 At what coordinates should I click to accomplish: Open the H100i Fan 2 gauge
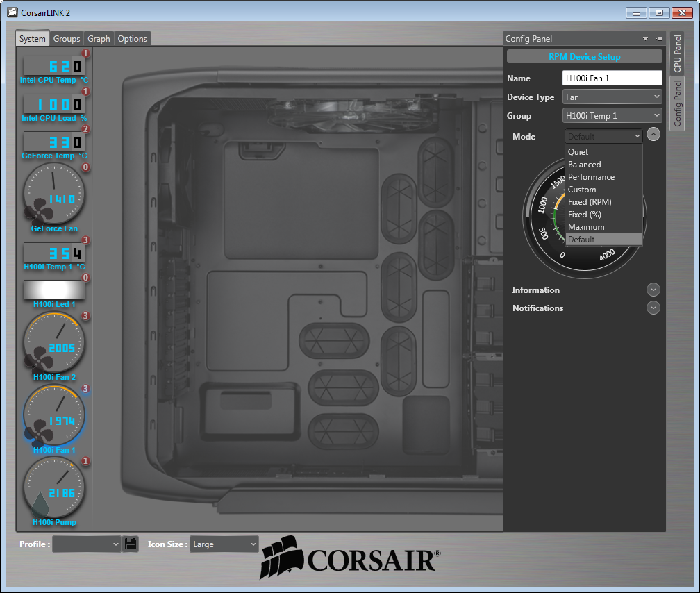click(54, 346)
